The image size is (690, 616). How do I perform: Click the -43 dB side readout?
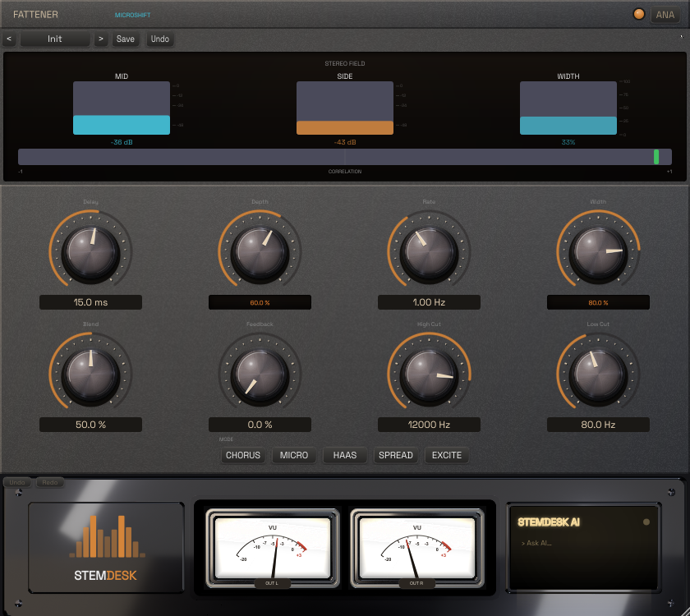pyautogui.click(x=345, y=142)
